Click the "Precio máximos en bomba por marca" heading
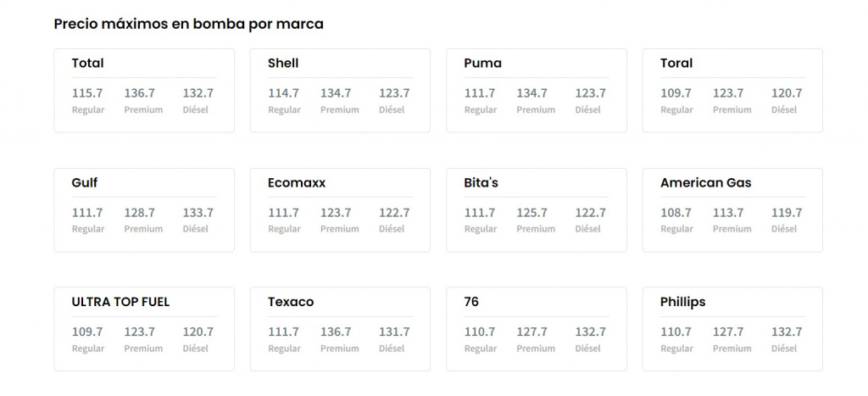The width and height of the screenshot is (868, 396). [188, 24]
